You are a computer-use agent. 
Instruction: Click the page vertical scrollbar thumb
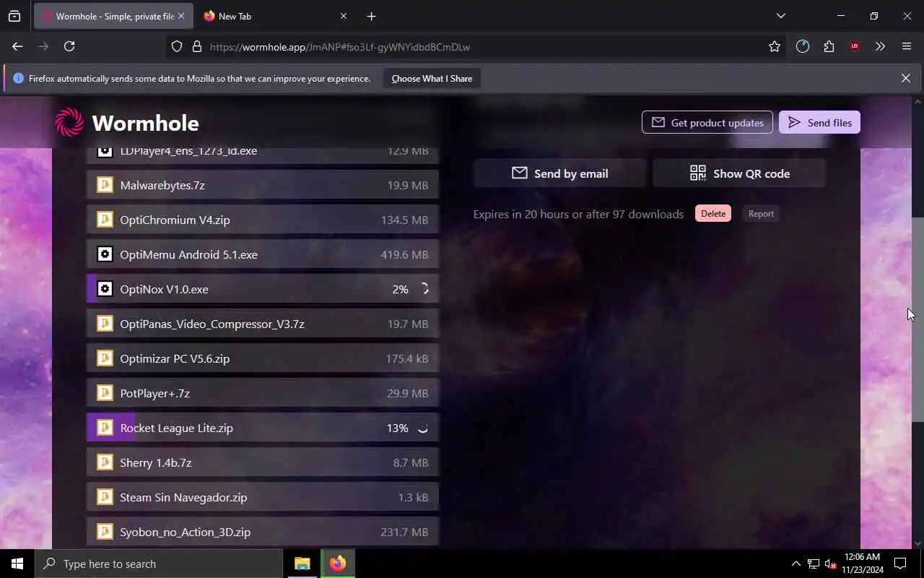(x=918, y=319)
